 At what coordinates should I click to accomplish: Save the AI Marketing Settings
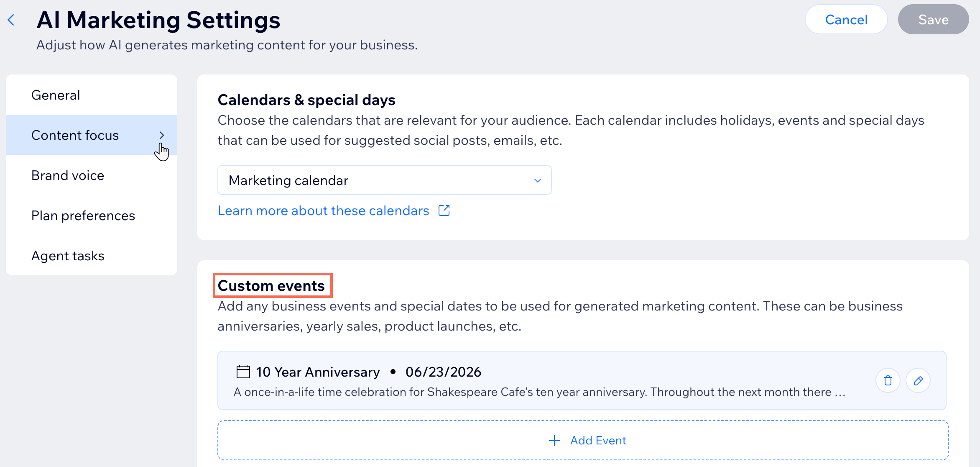click(933, 19)
